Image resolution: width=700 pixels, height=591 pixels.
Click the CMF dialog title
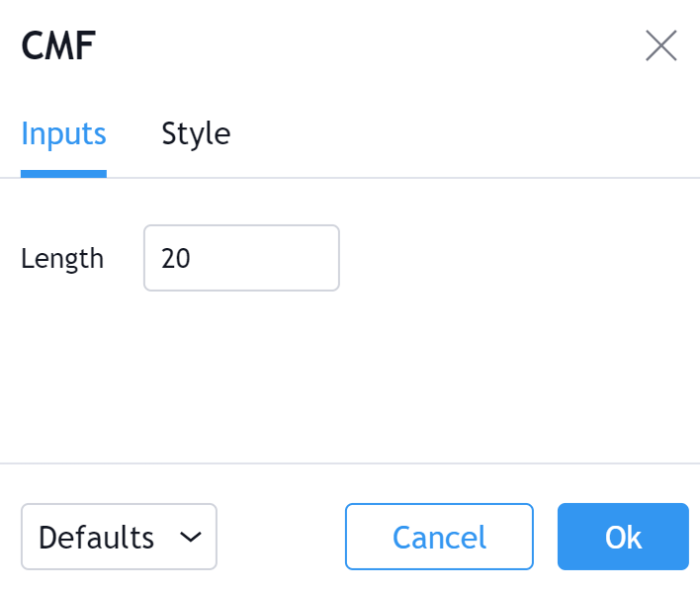tap(58, 46)
